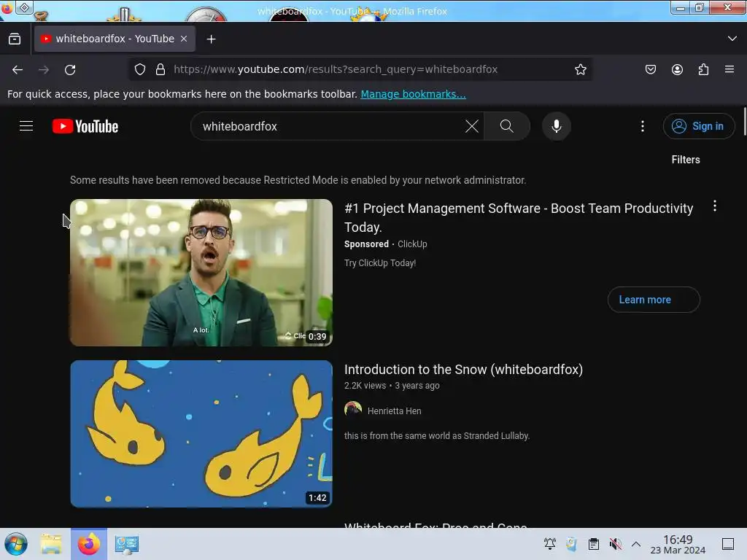The height and width of the screenshot is (560, 747).
Task: Open options menu for ClickUp ad
Action: click(x=715, y=206)
